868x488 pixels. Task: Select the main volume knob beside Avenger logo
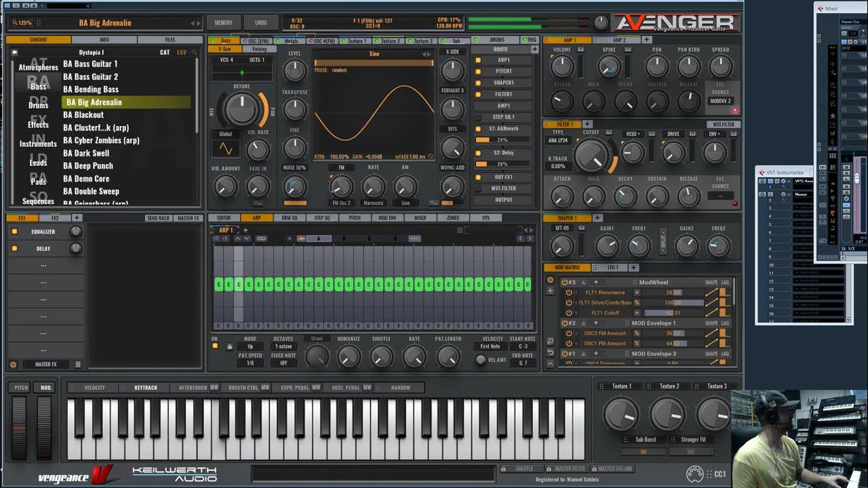click(601, 22)
